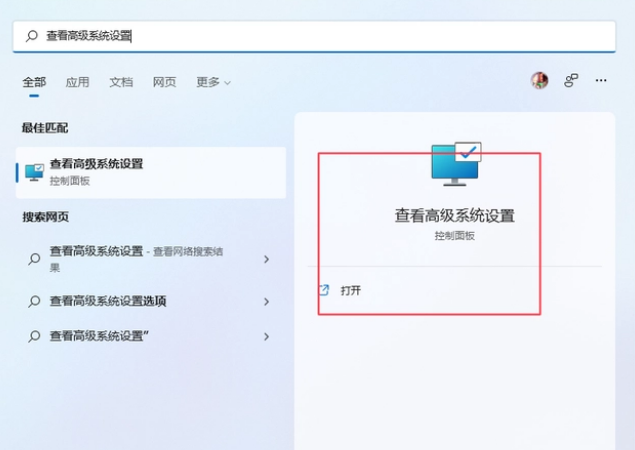Open the three-dot options menu
This screenshot has width=635, height=450.
pos(601,80)
